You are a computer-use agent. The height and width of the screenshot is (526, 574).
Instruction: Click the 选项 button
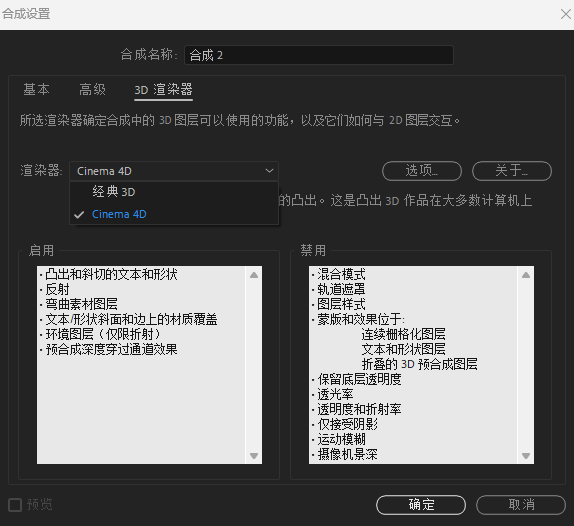[x=422, y=171]
